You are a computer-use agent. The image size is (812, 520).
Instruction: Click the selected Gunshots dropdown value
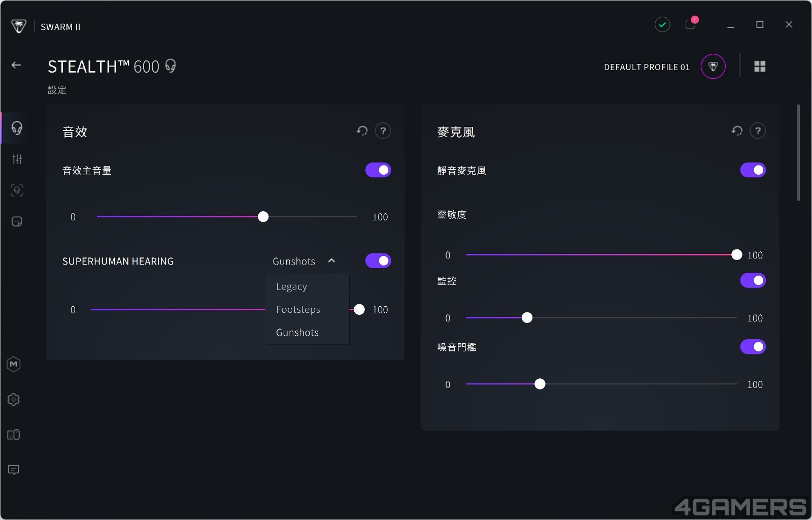click(x=294, y=261)
